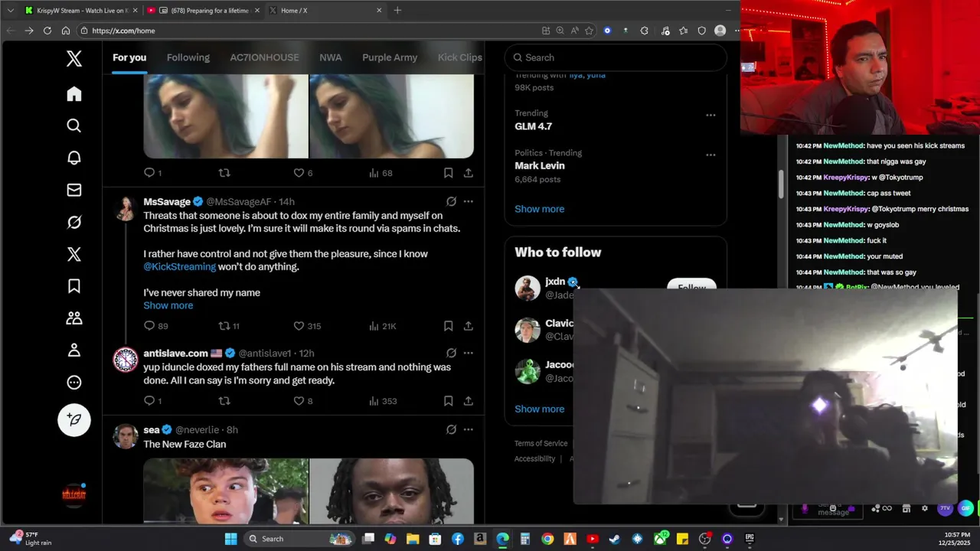Open the Steam icon on taskbar

614,539
